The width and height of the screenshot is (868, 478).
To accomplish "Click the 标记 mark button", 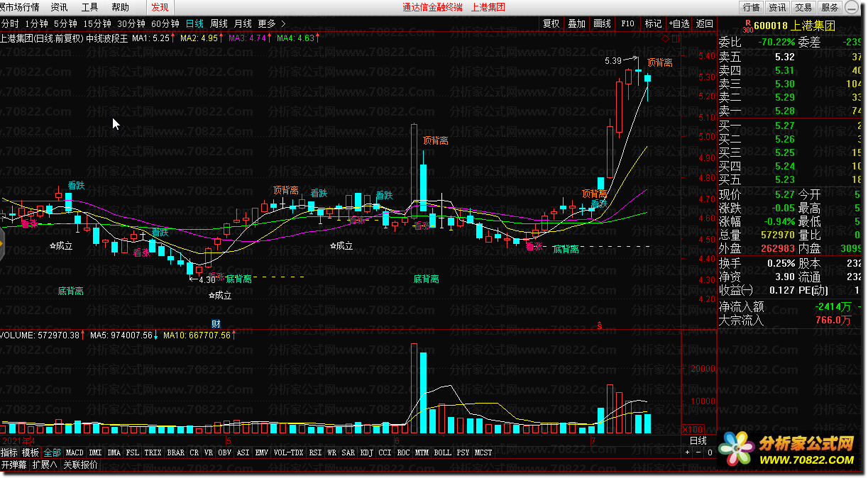I will coord(653,23).
